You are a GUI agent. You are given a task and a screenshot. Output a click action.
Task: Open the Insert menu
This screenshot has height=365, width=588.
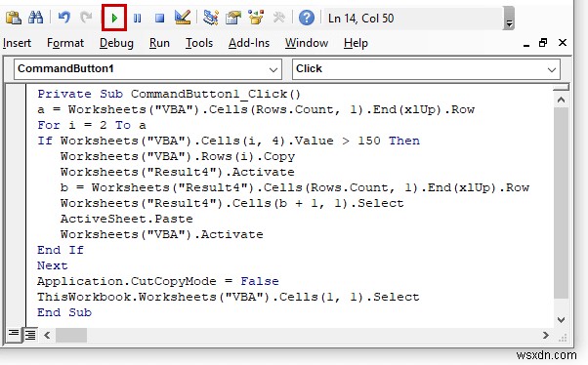(x=17, y=43)
